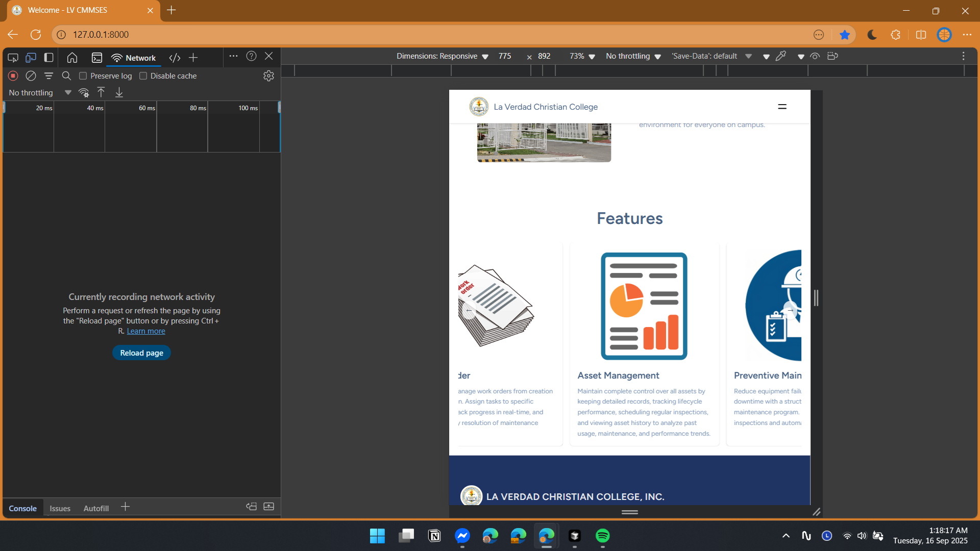
Task: Open network search magnifier
Action: point(66,76)
